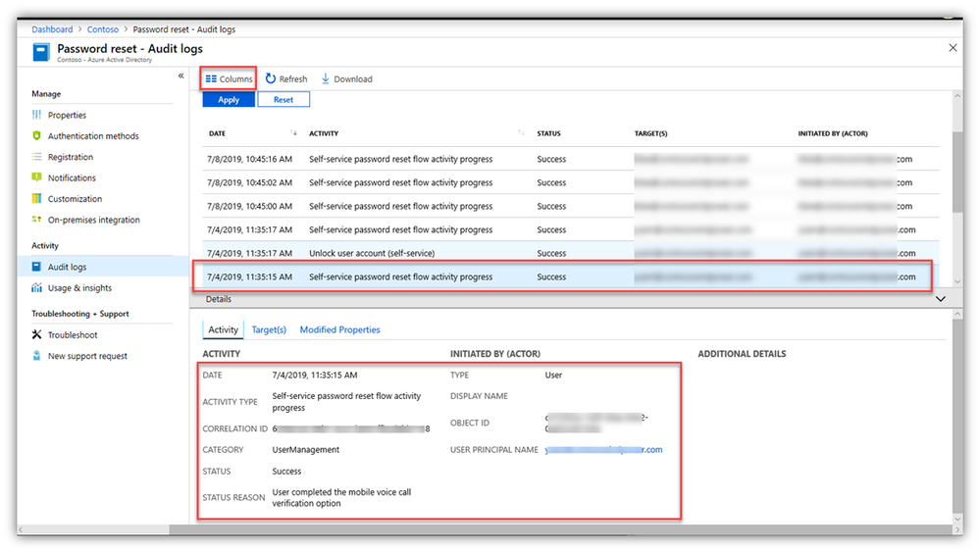Click the Refresh toolbar label
Screen dimensions: 980x553
(293, 78)
